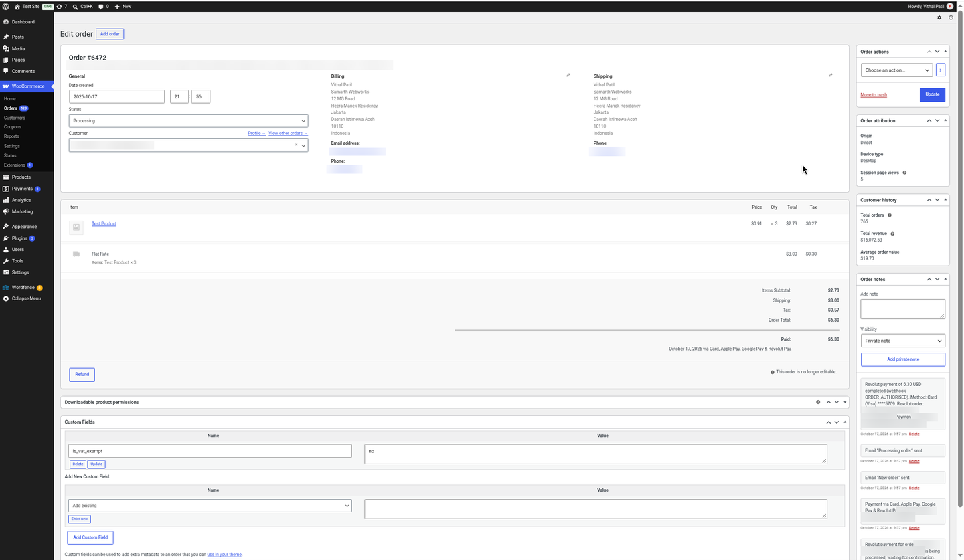Click the Add Custom Field button
Viewport: 964px width, 560px height.
[90, 537]
